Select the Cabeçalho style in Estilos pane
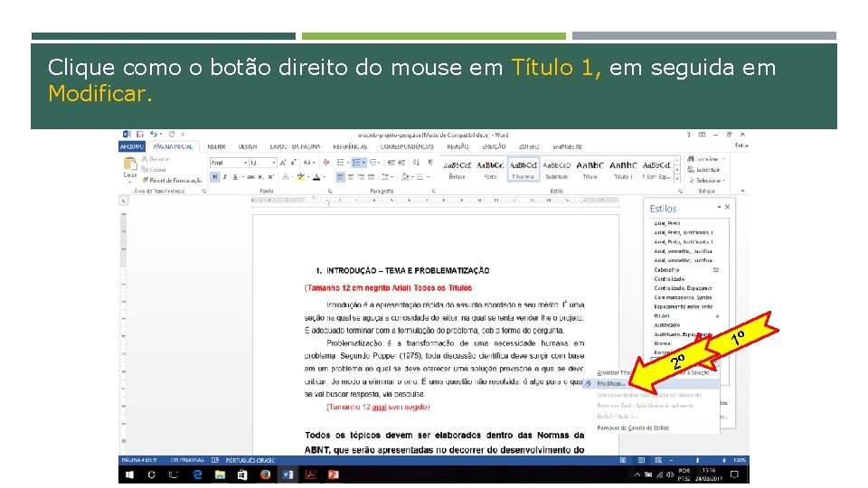The image size is (868, 488). click(x=686, y=270)
